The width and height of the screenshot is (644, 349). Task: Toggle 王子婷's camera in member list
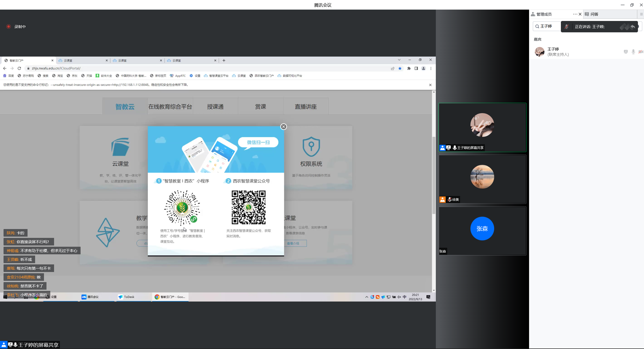[641, 52]
